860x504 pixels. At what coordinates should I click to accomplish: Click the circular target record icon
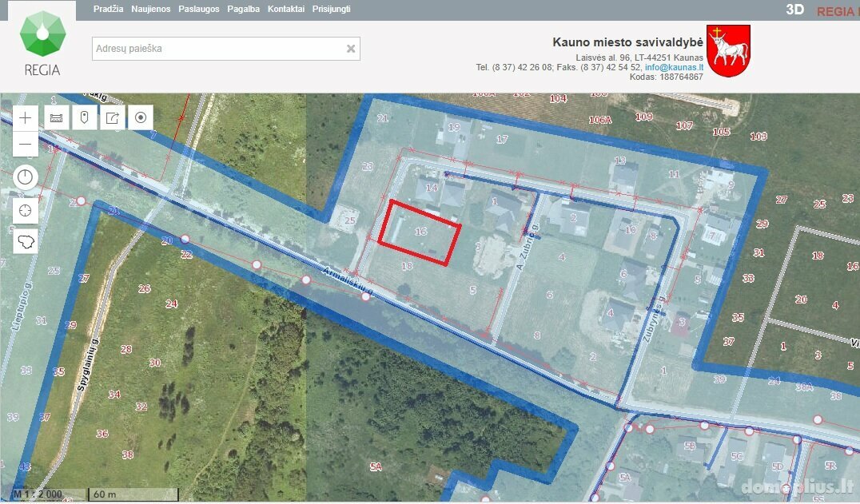(x=141, y=117)
